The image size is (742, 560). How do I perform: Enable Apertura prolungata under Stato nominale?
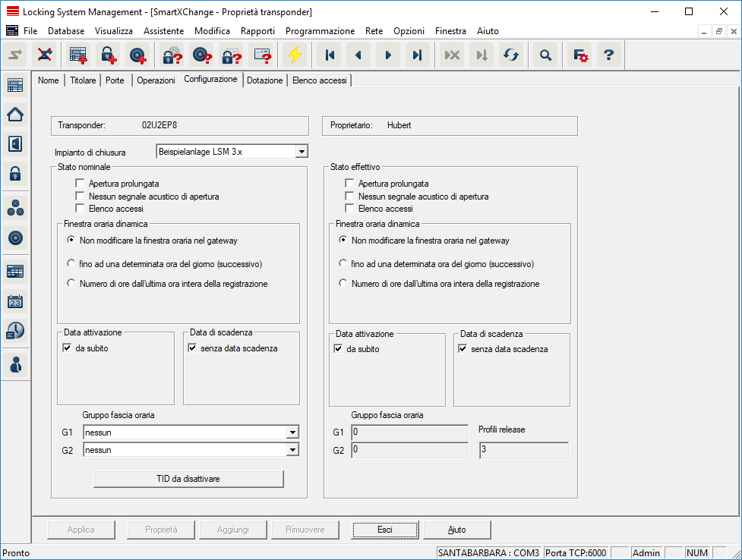coord(80,184)
